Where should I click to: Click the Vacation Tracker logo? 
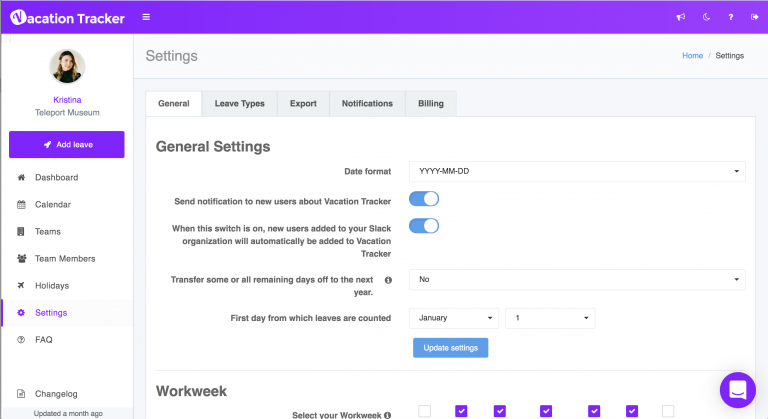click(x=68, y=18)
